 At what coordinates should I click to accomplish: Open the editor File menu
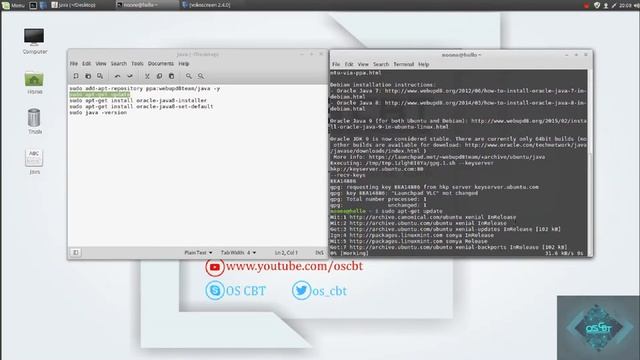click(74, 64)
